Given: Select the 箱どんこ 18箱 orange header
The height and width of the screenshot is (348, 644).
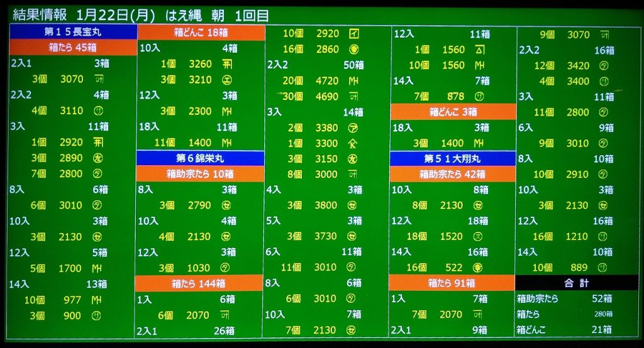Looking at the screenshot, I should (x=201, y=33).
